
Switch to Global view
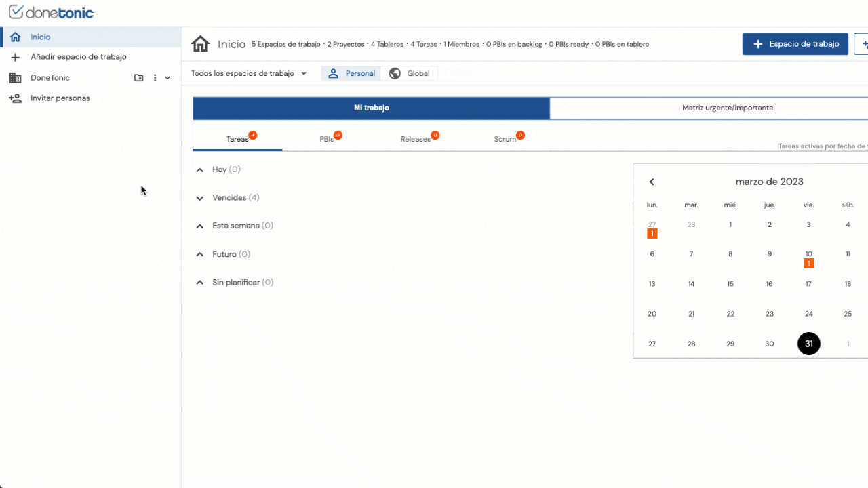click(410, 73)
